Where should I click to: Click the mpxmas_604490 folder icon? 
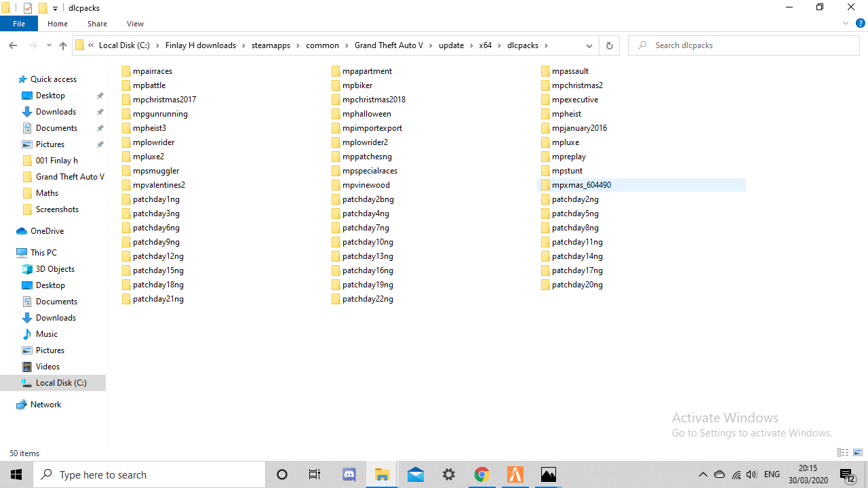(545, 185)
